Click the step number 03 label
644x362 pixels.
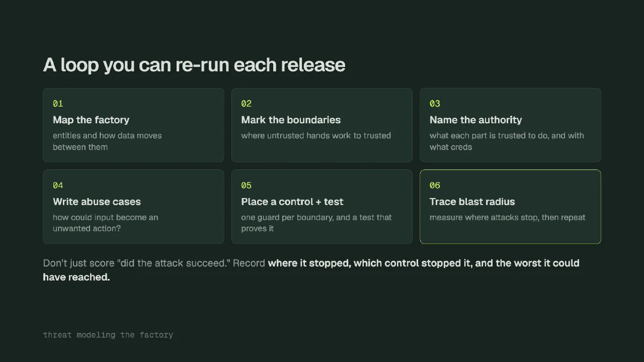(x=435, y=104)
